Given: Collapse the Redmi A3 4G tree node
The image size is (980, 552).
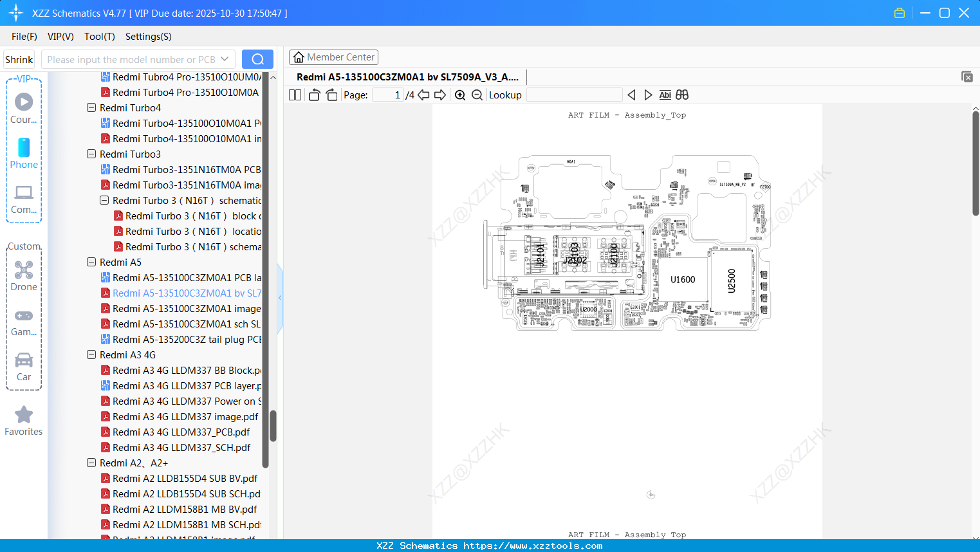Looking at the screenshot, I should click(91, 355).
